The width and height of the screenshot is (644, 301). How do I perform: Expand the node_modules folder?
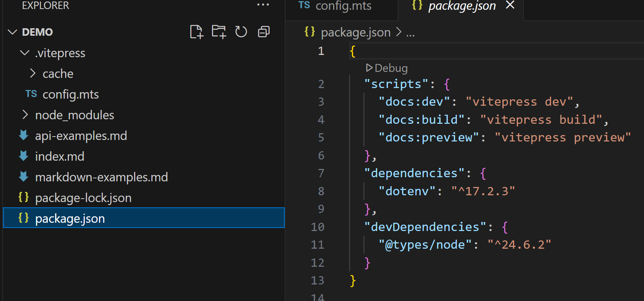point(25,115)
